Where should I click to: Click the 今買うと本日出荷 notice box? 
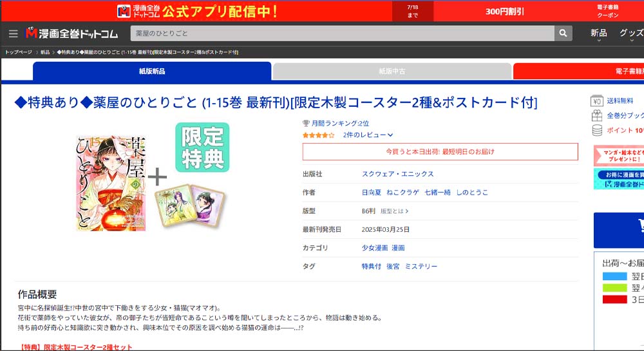click(x=440, y=152)
